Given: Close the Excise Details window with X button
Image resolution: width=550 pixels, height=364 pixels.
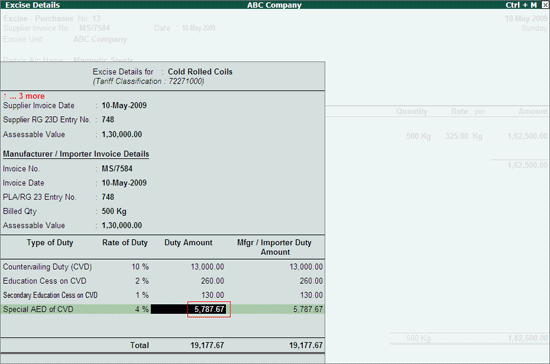Looking at the screenshot, I should 545,5.
